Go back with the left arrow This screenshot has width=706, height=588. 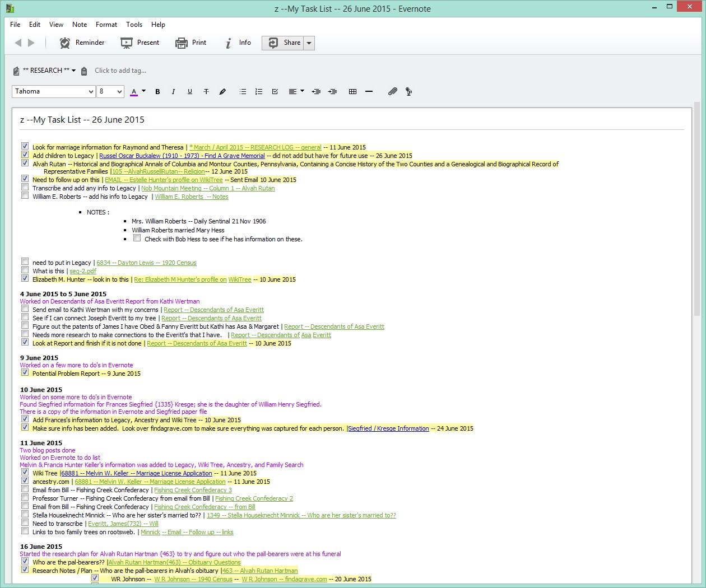click(x=18, y=43)
